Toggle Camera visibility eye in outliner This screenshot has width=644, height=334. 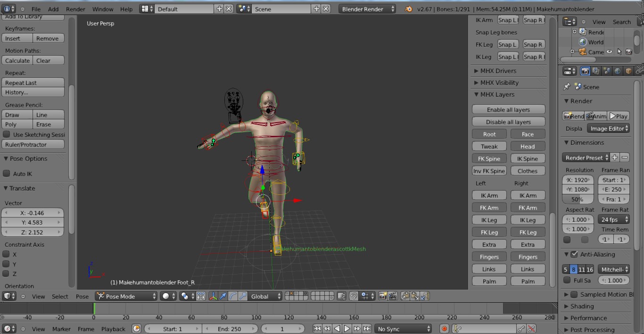pos(609,52)
